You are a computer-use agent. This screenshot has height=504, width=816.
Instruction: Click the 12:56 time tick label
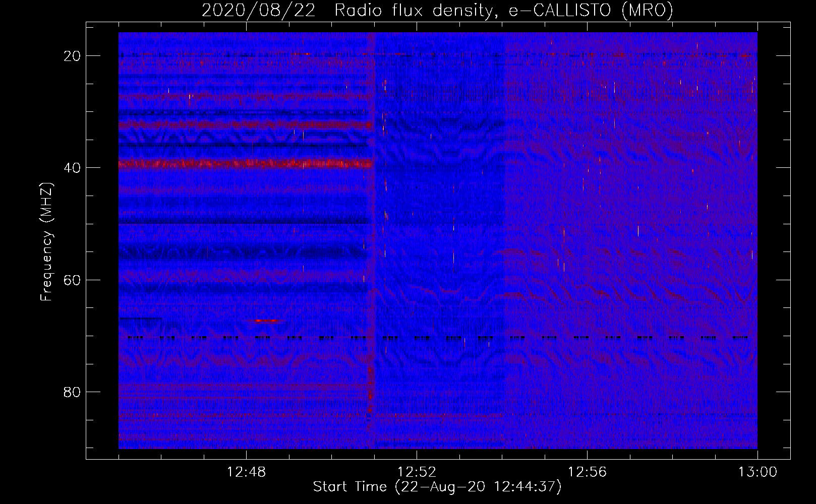(587, 472)
